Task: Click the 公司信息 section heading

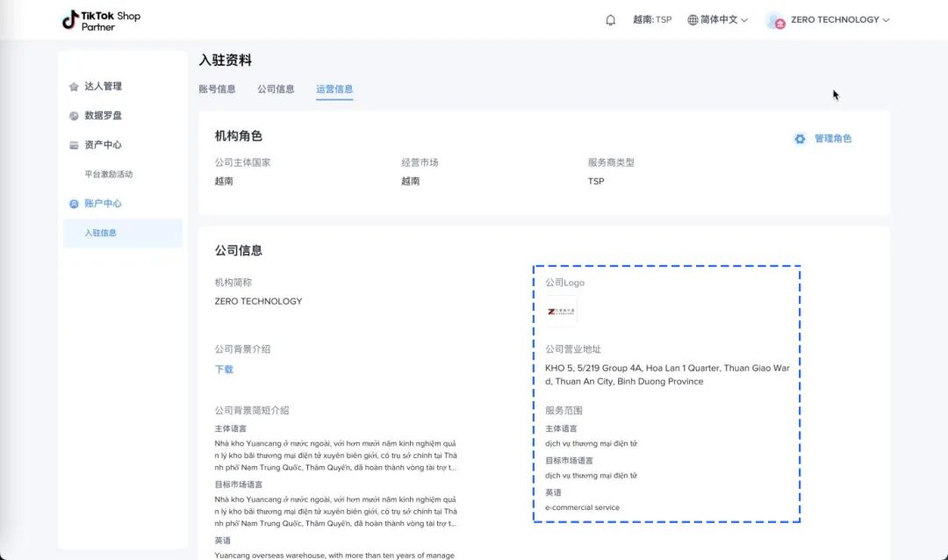Action: coord(238,250)
